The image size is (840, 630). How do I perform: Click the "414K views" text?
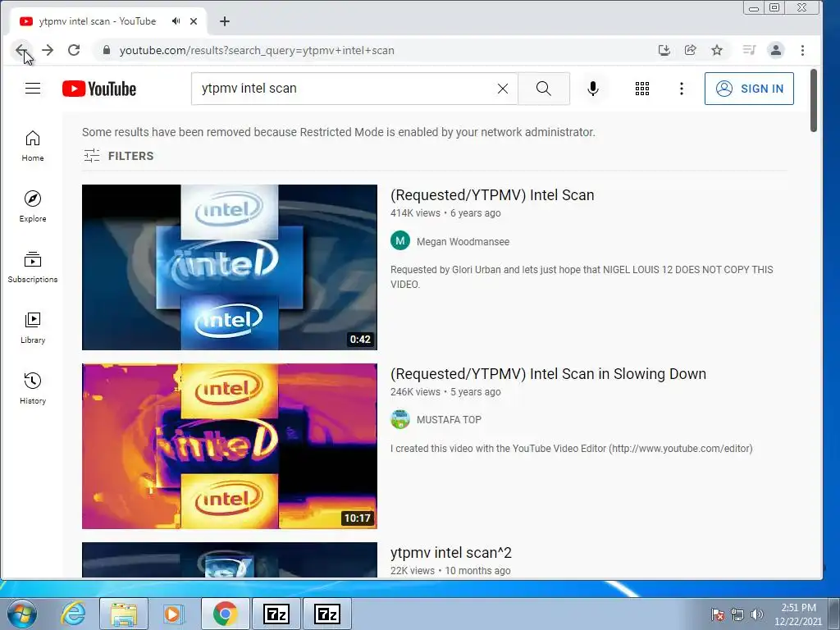point(415,213)
